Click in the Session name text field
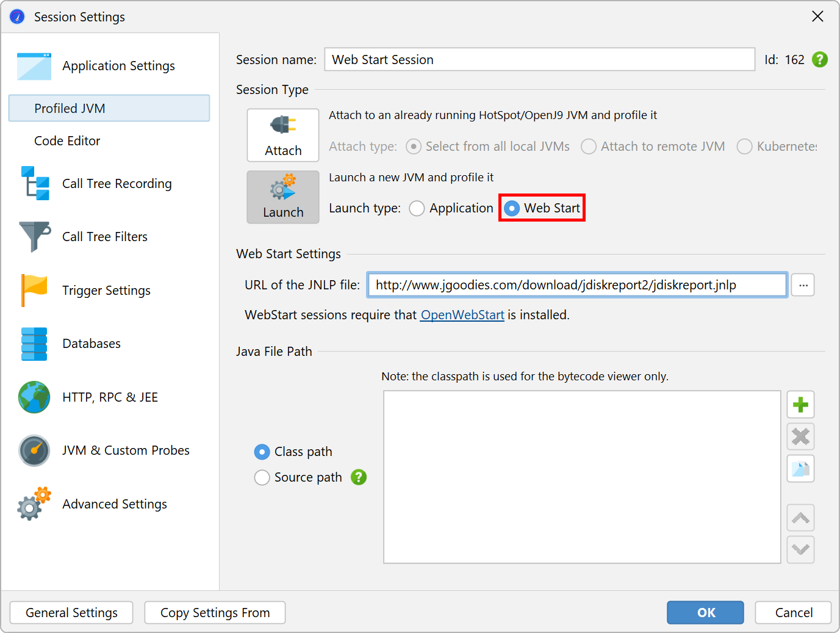 tap(539, 60)
